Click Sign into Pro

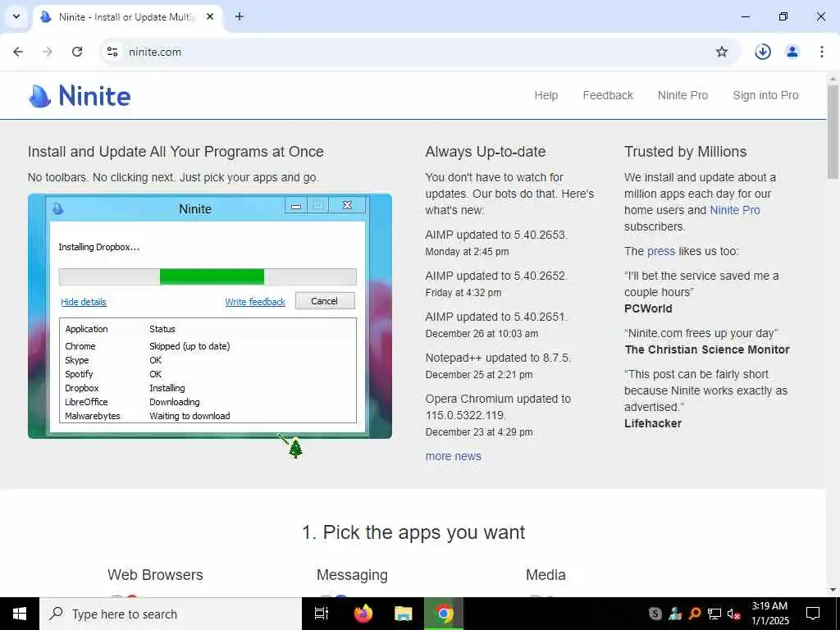[765, 95]
